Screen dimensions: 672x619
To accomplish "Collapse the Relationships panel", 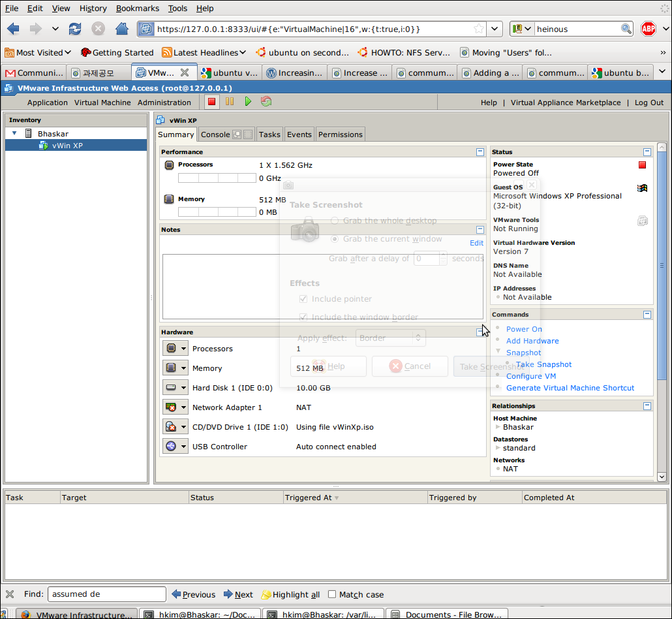I will [x=647, y=405].
